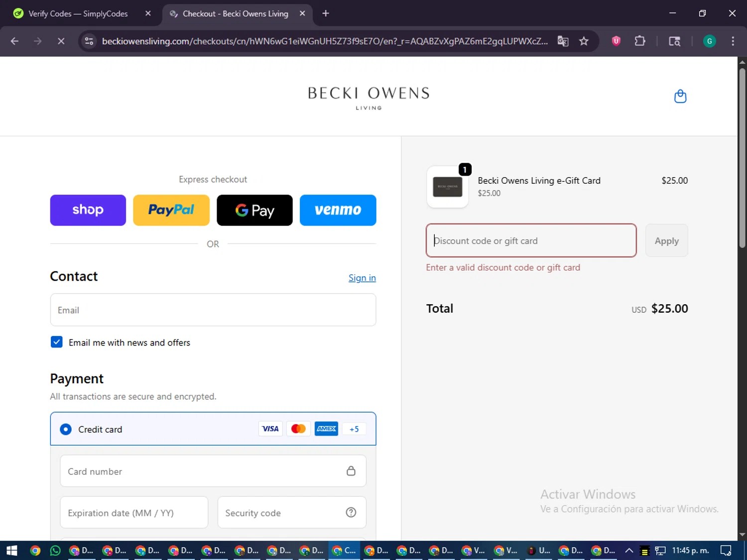Click the Mastercard logo
Viewport: 747px width, 560px height.
click(x=298, y=429)
